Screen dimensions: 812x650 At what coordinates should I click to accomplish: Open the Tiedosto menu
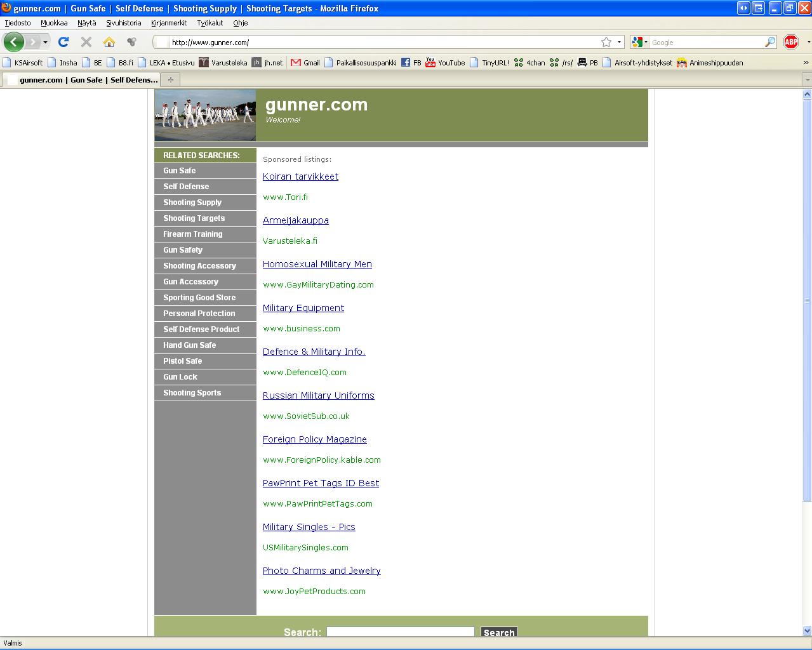coord(18,23)
